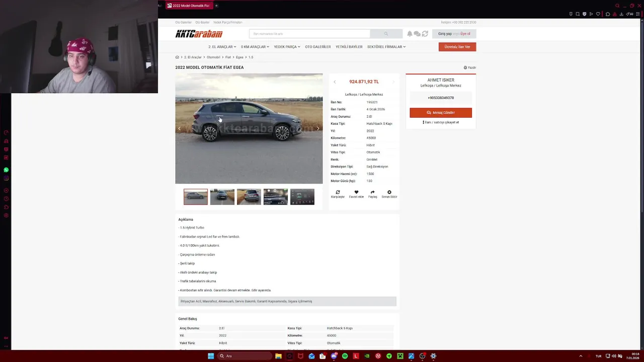Click the browser heart bookmarks icon
This screenshot has width=644, height=362.
[598, 14]
